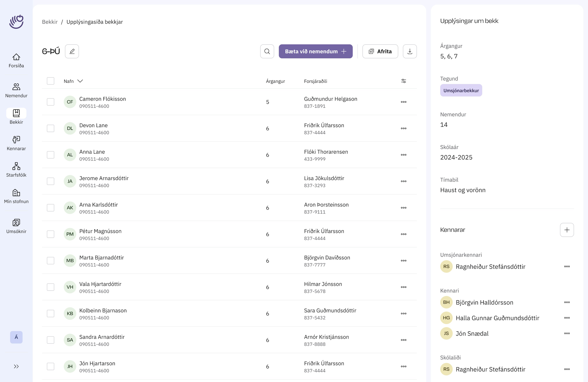Toggle the select-all checkbox in table header

click(x=51, y=81)
